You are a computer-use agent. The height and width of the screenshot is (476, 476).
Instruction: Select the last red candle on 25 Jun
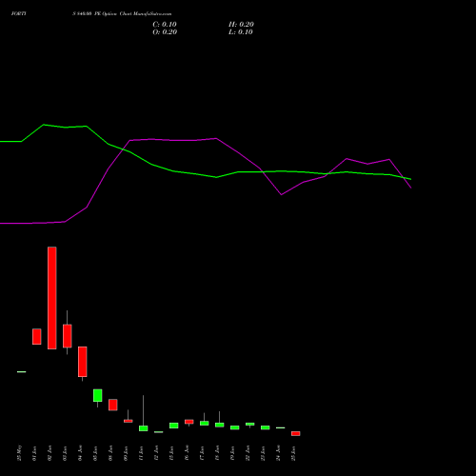point(296,433)
